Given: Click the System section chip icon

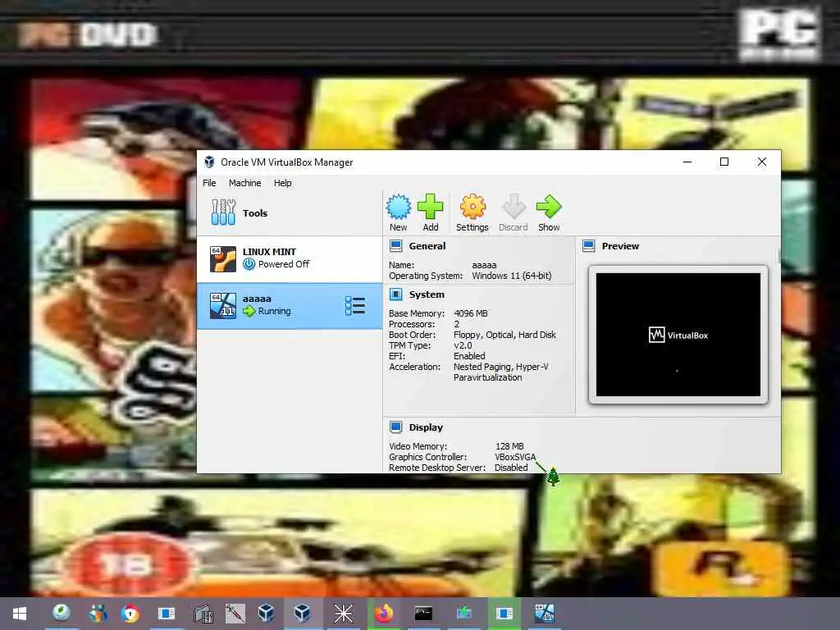Looking at the screenshot, I should pyautogui.click(x=396, y=294).
